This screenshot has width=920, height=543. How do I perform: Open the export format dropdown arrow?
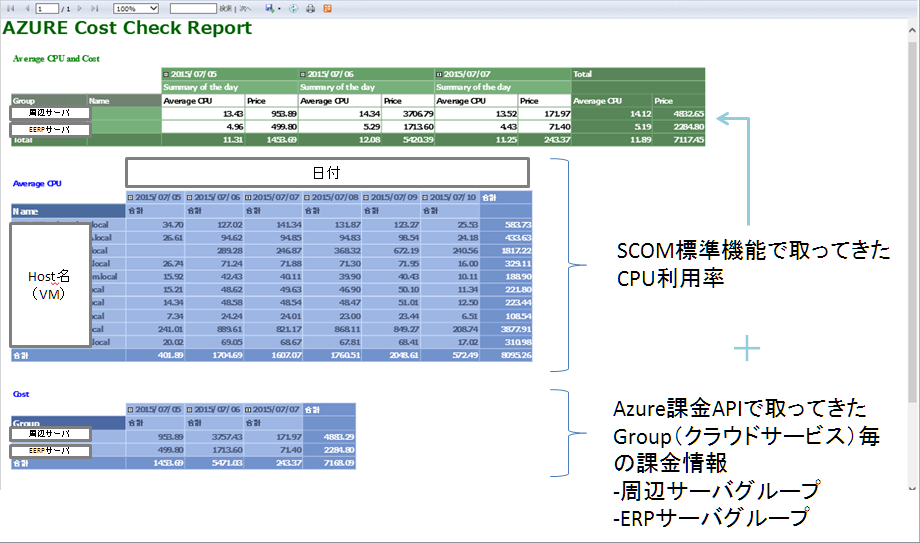point(279,9)
